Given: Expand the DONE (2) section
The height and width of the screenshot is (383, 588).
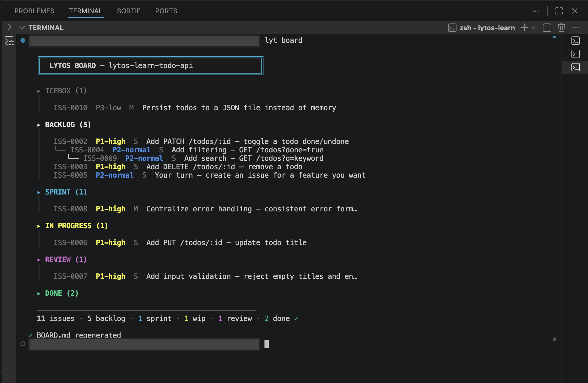Looking at the screenshot, I should pos(39,293).
